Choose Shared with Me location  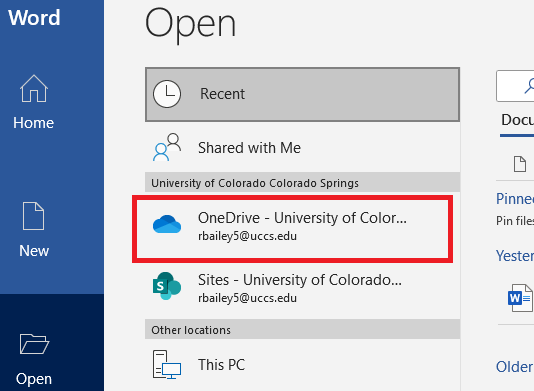(302, 147)
